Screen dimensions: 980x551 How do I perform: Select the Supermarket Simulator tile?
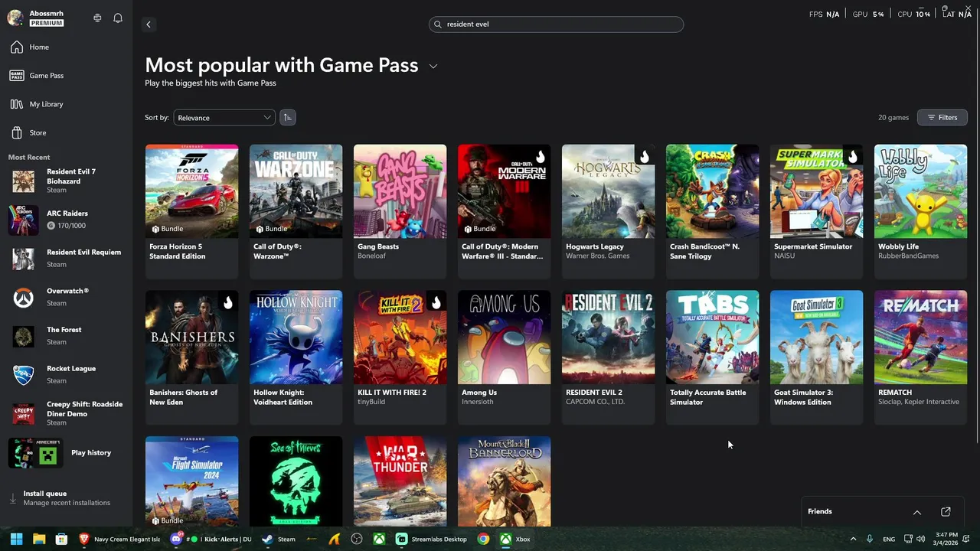point(816,211)
